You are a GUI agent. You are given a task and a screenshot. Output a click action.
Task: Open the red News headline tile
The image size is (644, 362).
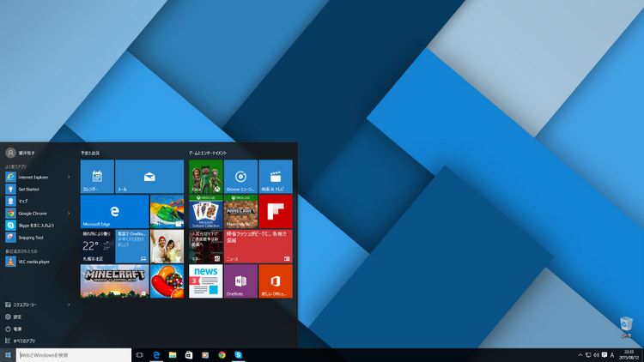(258, 246)
